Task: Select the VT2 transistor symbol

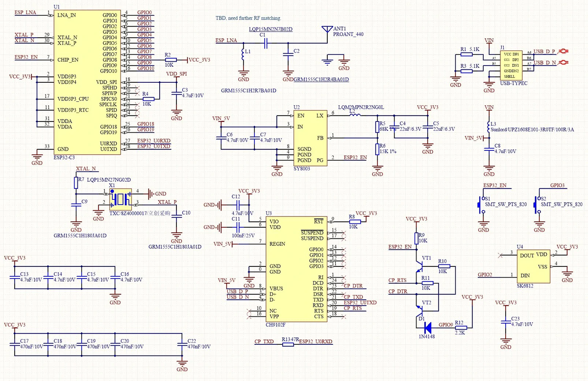Action: 419,309
